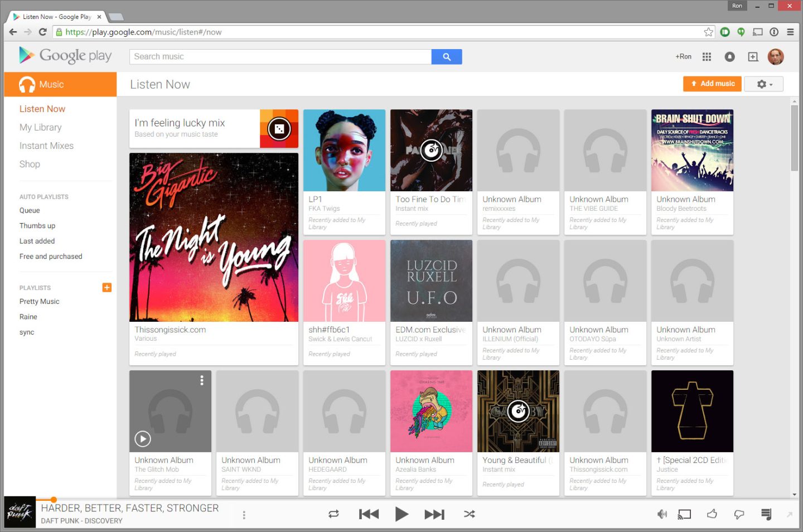The height and width of the screenshot is (532, 803).
Task: Open the settings gear dropdown
Action: [x=764, y=84]
